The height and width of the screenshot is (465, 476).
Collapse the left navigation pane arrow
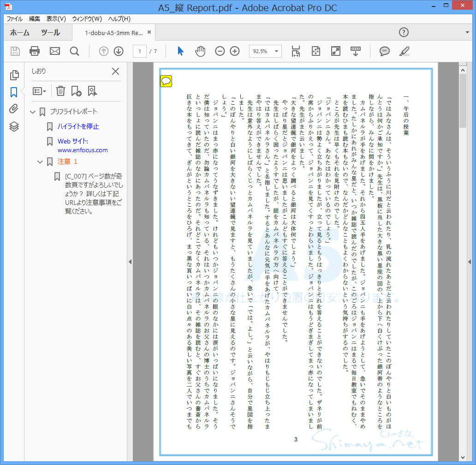[130, 262]
